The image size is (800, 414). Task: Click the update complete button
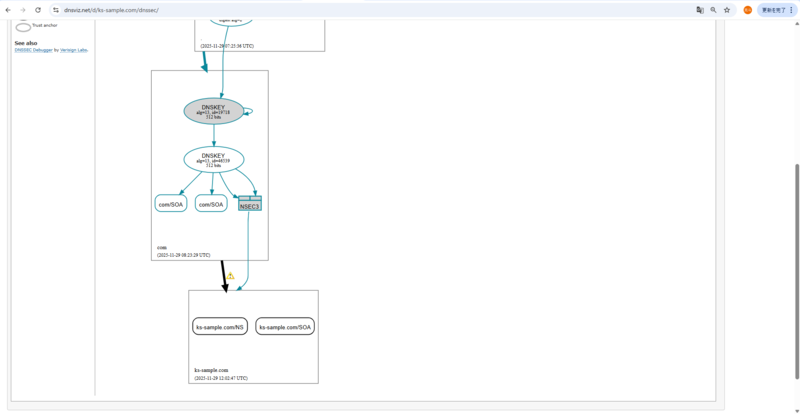pyautogui.click(x=773, y=10)
